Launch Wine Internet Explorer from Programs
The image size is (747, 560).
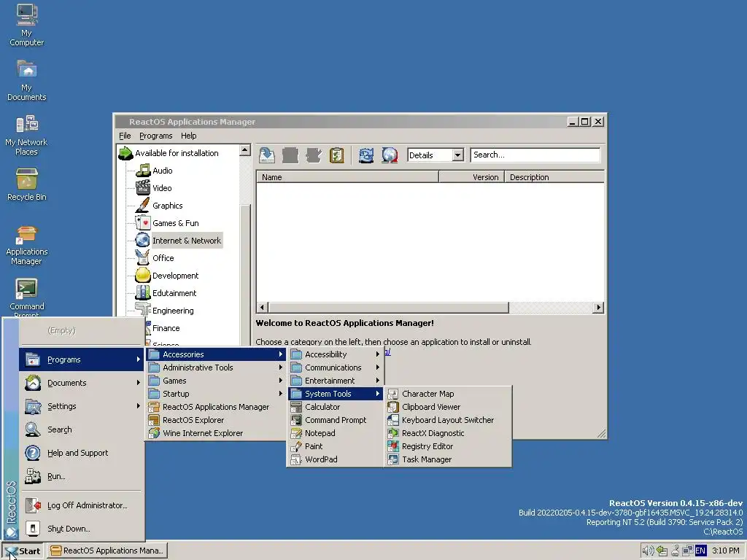click(216, 433)
